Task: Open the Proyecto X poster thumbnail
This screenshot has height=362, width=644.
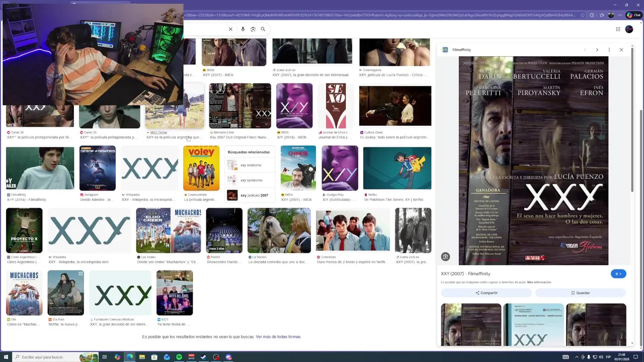Action: 24,230
